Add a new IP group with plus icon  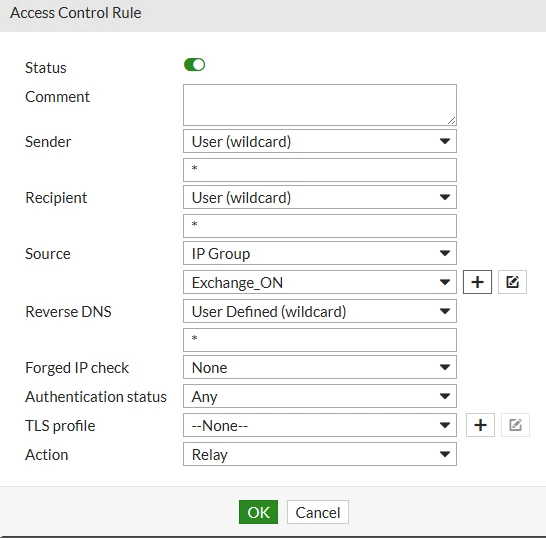click(x=477, y=282)
